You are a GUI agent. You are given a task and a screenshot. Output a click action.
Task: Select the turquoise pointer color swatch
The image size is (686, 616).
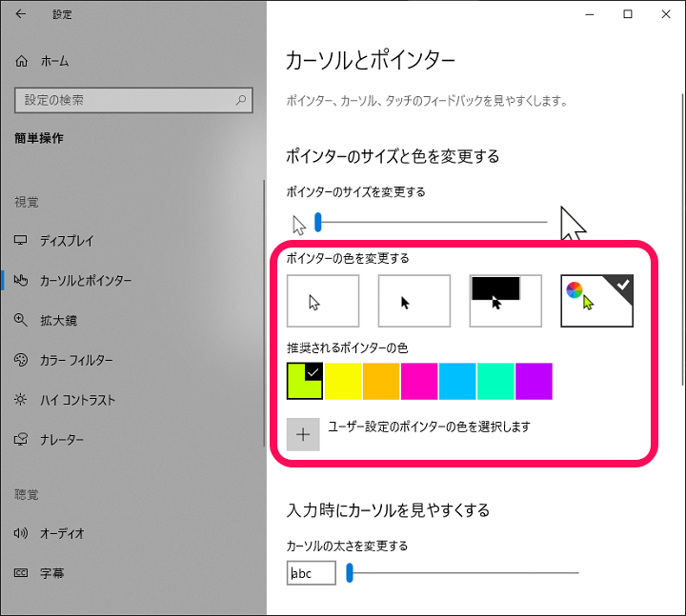pyautogui.click(x=495, y=381)
